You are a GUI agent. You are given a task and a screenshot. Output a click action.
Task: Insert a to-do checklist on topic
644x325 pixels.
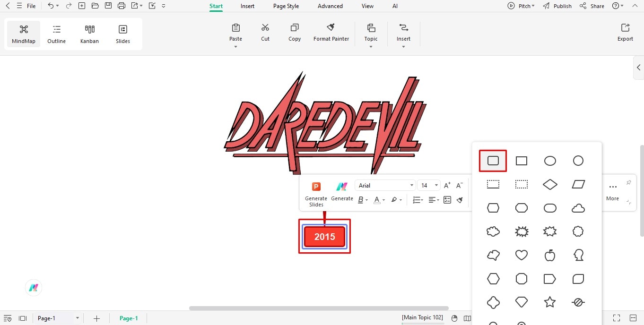point(447,200)
